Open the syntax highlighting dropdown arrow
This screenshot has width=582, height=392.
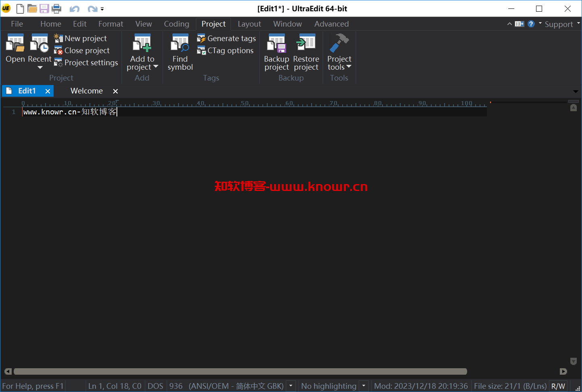(x=364, y=386)
